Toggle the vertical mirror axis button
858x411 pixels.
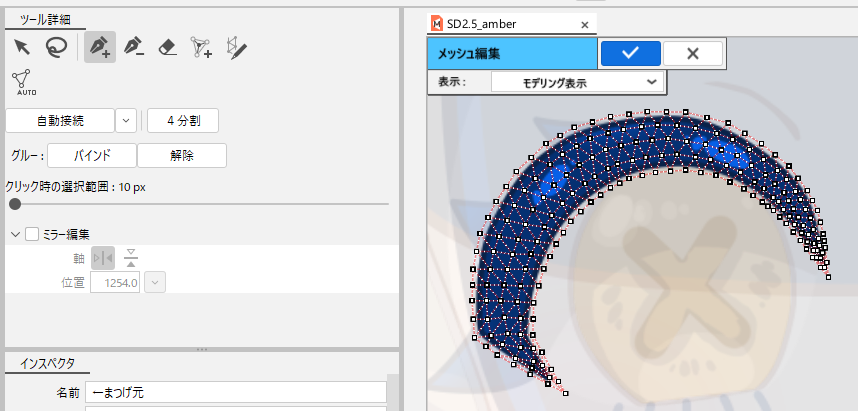[102, 259]
